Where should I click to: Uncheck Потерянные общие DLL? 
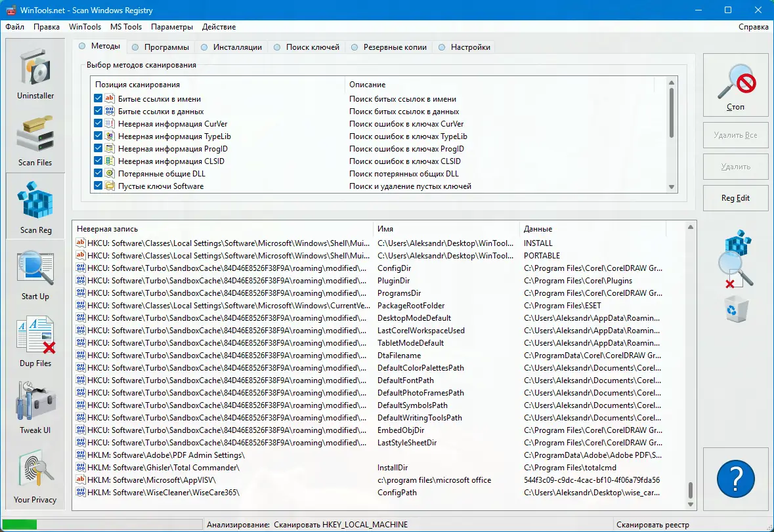pyautogui.click(x=98, y=173)
